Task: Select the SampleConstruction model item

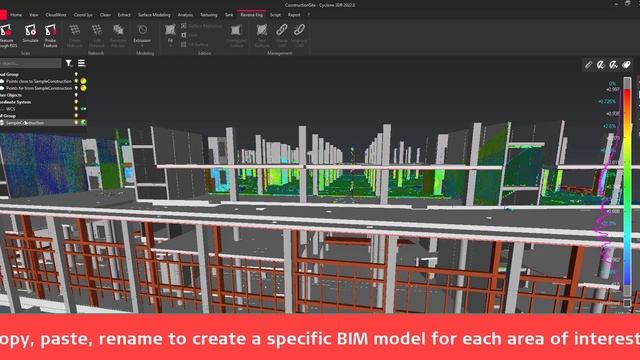Action: click(x=25, y=122)
